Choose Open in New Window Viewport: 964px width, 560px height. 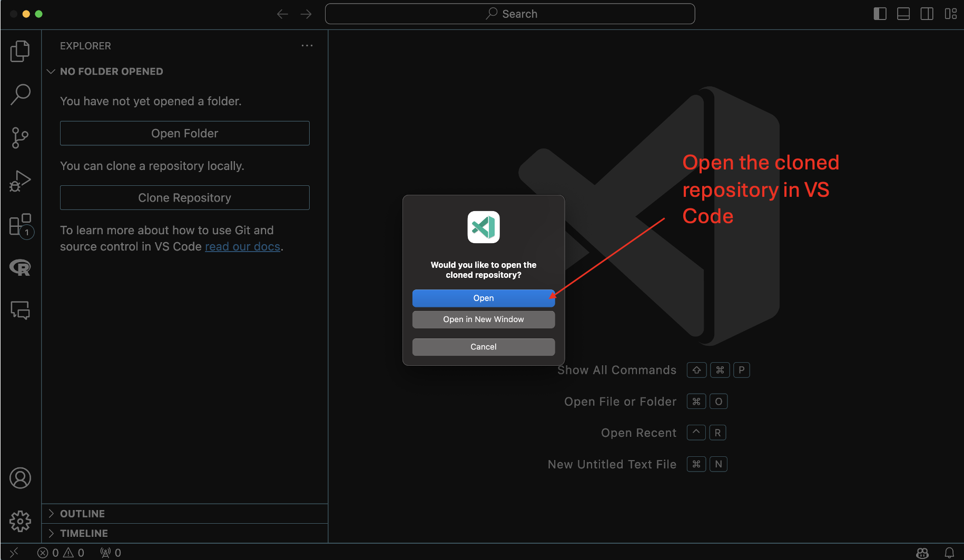pyautogui.click(x=484, y=319)
